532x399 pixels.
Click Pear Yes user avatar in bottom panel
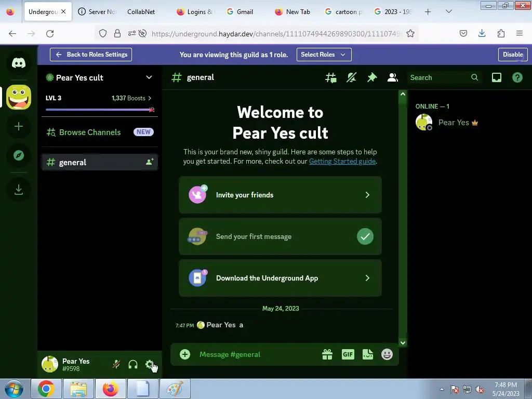coord(50,364)
